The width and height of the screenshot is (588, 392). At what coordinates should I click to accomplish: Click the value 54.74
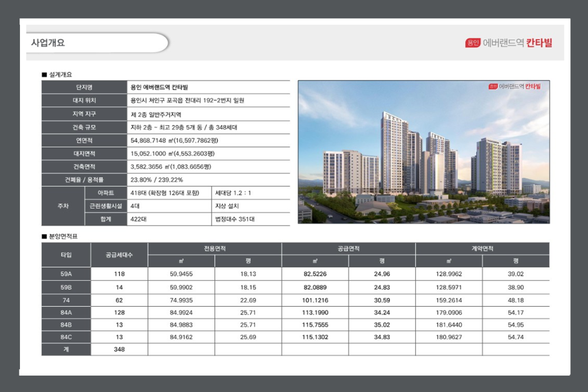[516, 337]
